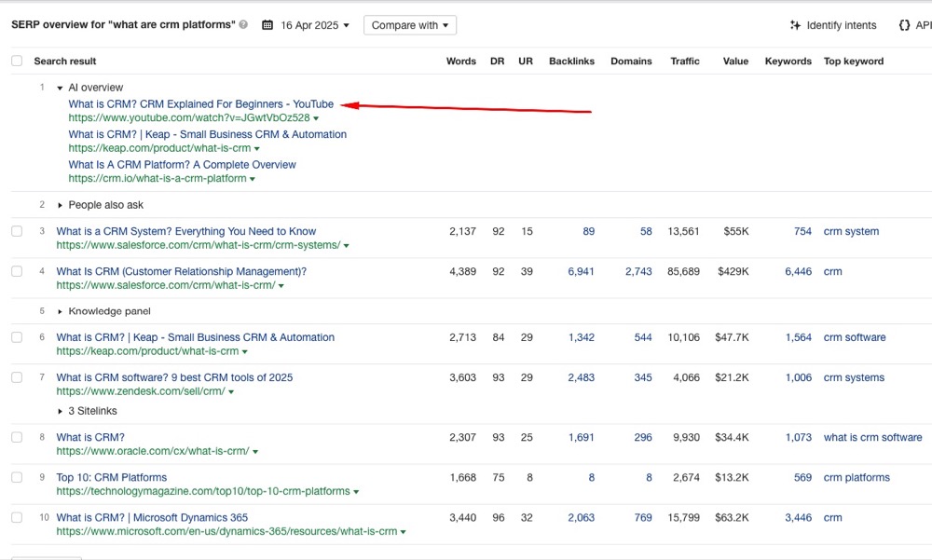This screenshot has height=560, width=932.
Task: Open the Compare with dropdown
Action: click(410, 25)
